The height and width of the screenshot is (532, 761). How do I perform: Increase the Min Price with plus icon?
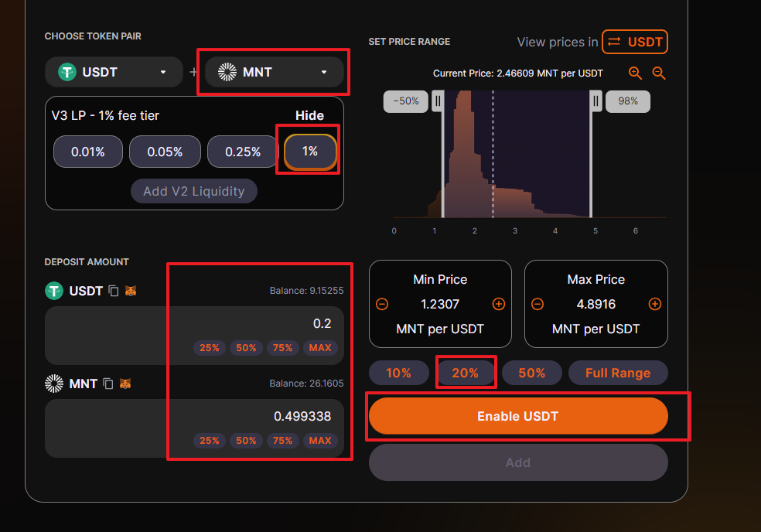pos(498,304)
